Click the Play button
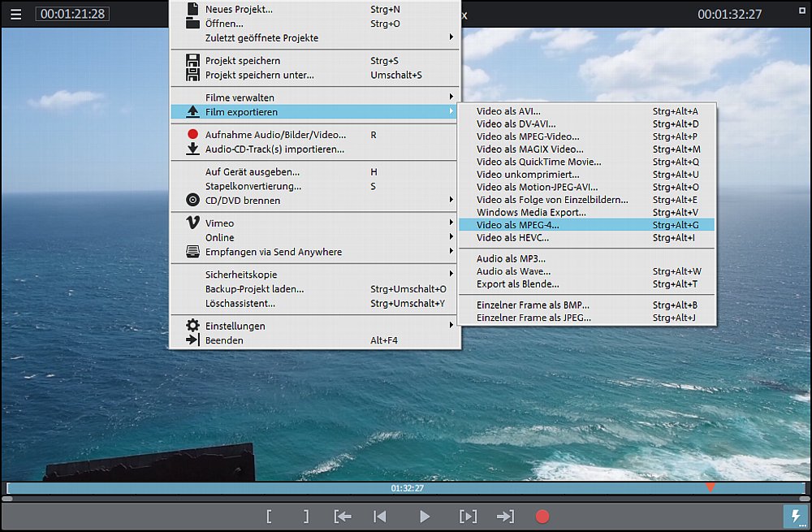Screen dimensions: 812x532 424,517
